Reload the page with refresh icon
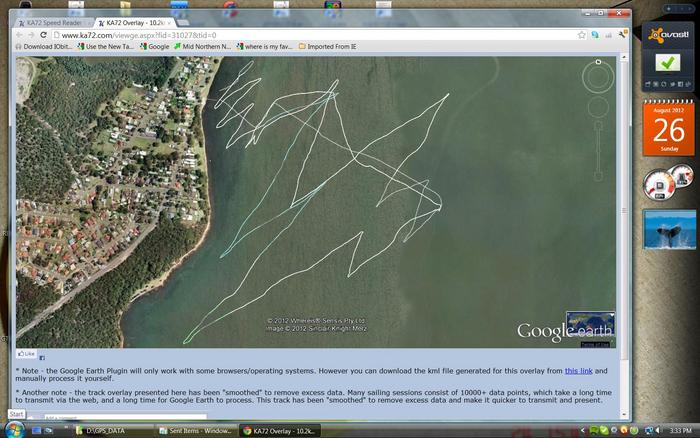The width and height of the screenshot is (700, 438). point(44,34)
